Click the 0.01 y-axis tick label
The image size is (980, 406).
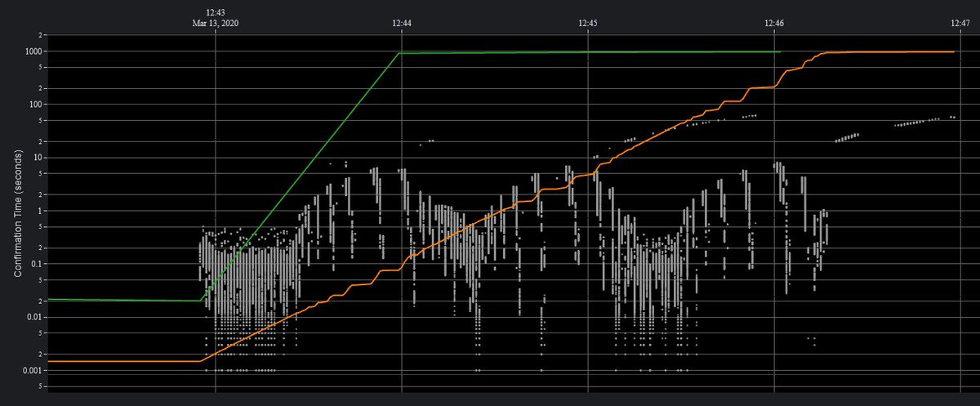[34, 317]
